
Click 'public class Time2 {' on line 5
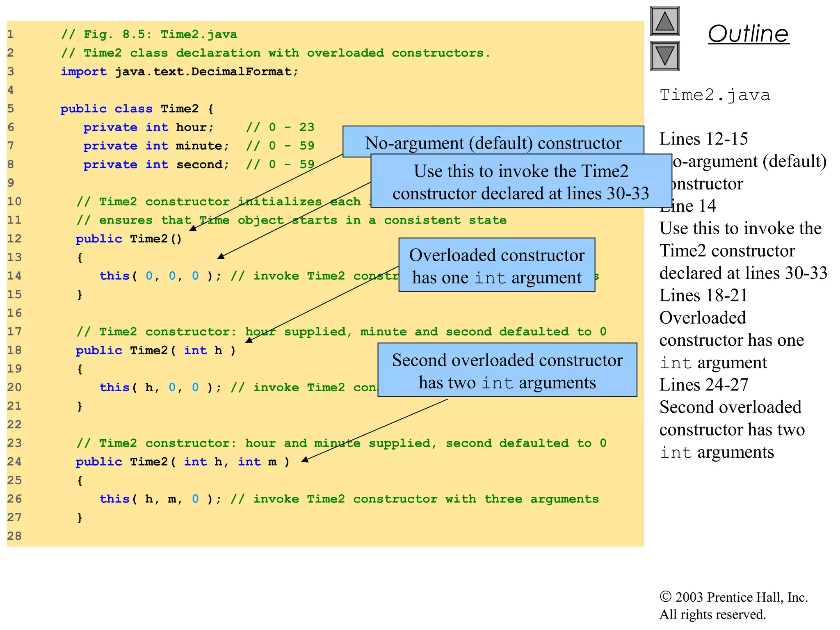click(137, 109)
